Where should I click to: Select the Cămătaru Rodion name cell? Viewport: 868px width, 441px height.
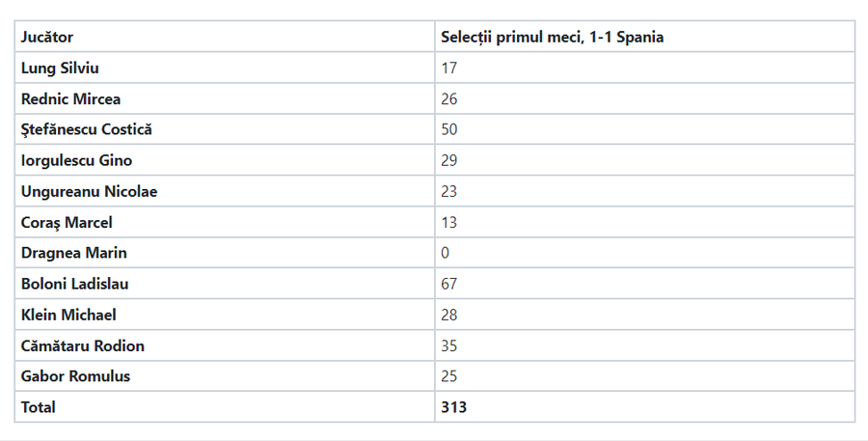[x=225, y=345]
